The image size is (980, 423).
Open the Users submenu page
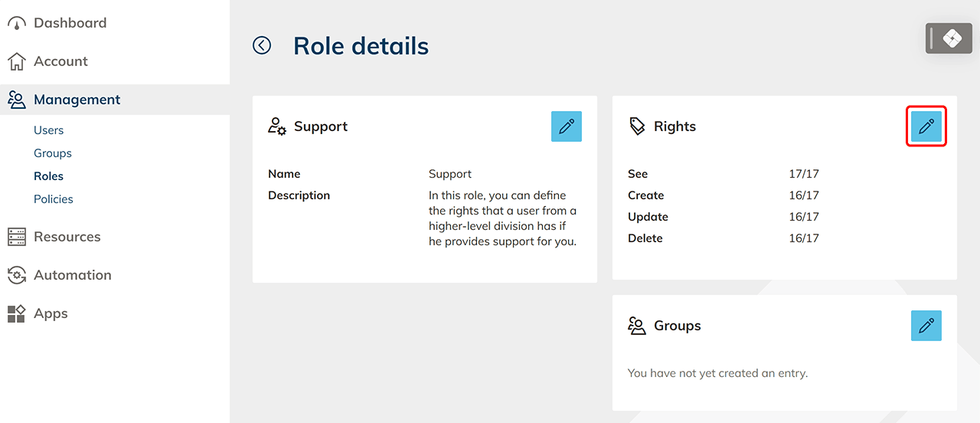point(49,130)
